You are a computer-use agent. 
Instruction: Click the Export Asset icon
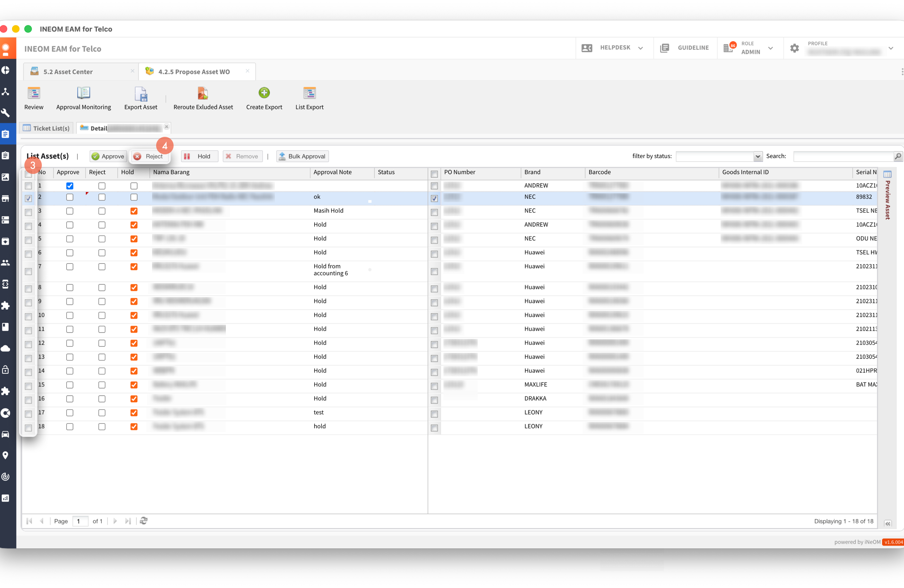[141, 94]
